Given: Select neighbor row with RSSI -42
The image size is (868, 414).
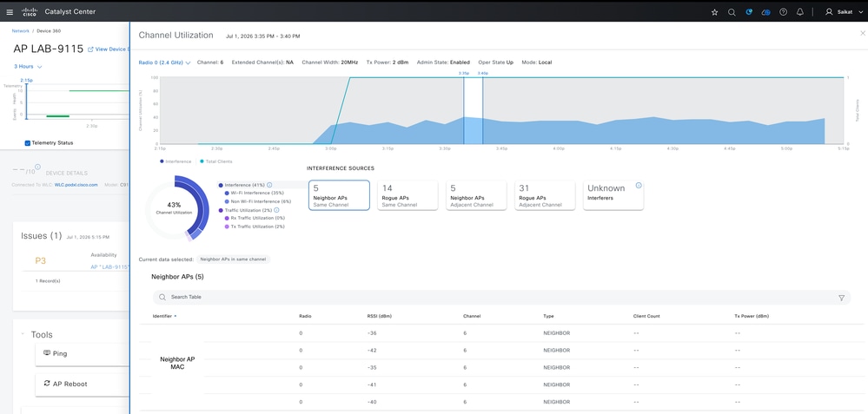Looking at the screenshot, I should point(501,351).
